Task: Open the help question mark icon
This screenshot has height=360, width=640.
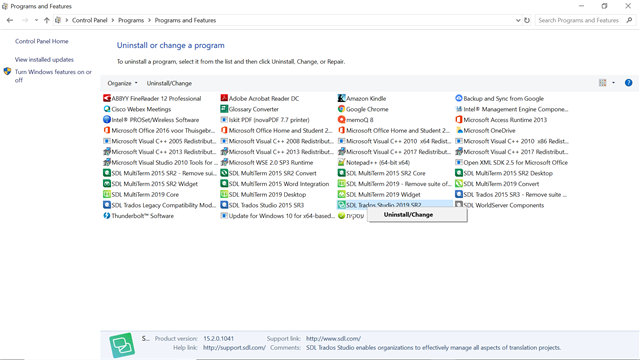Action: [x=629, y=83]
